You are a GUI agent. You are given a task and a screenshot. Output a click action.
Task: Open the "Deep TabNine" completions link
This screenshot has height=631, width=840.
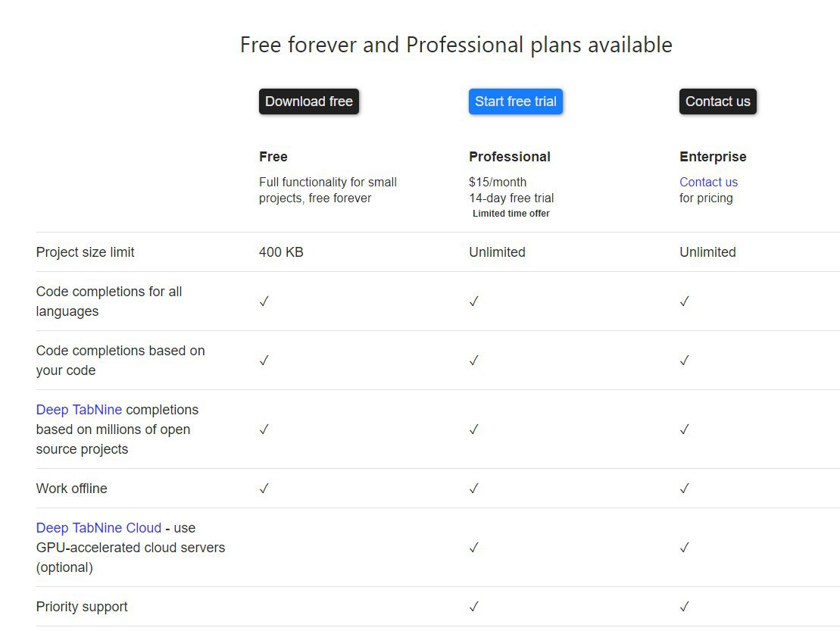79,410
